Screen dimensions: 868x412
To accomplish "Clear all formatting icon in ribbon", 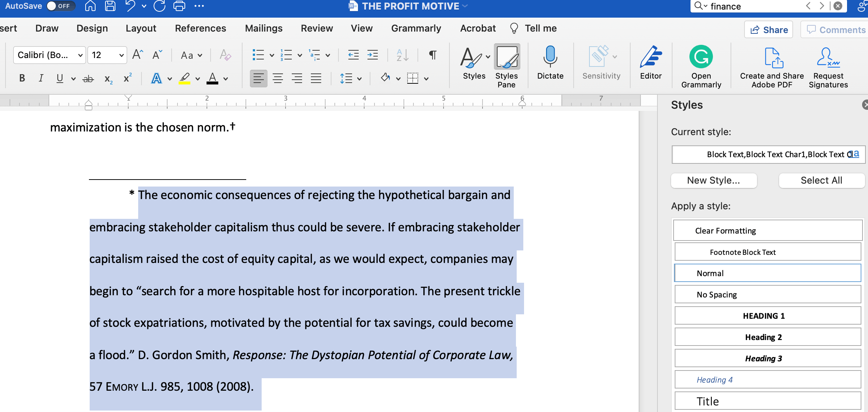I will pyautogui.click(x=225, y=55).
